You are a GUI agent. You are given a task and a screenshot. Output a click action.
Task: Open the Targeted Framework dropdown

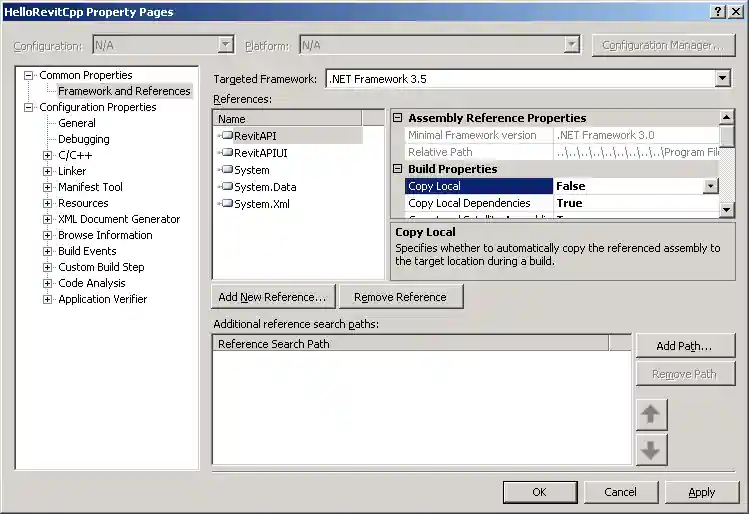point(722,79)
